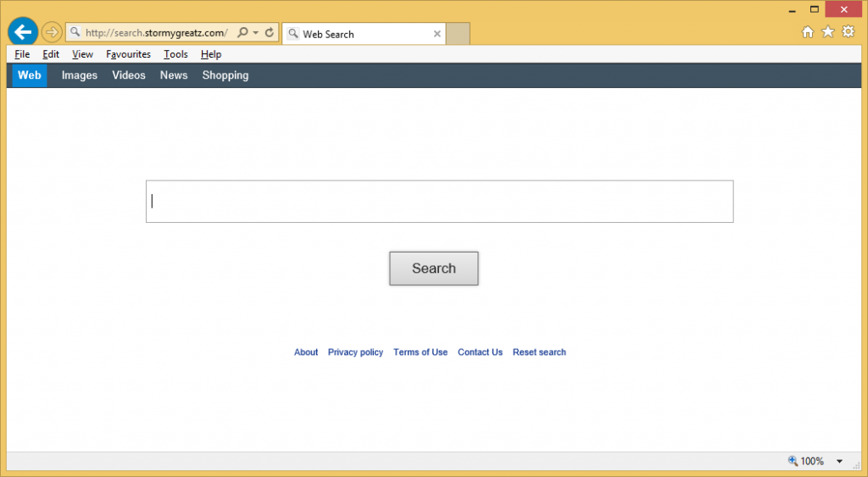Open the File menu
868x477 pixels.
pos(22,54)
